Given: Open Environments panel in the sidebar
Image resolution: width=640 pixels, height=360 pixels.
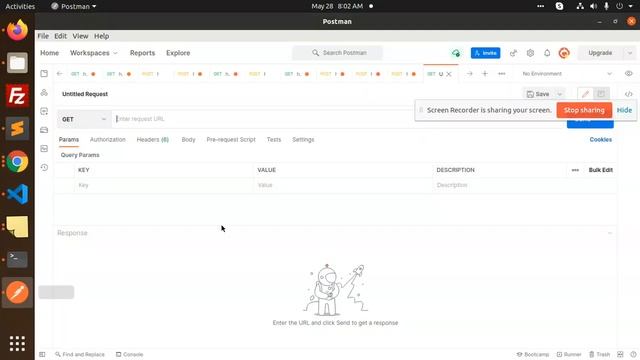Looking at the screenshot, I should click(44, 111).
